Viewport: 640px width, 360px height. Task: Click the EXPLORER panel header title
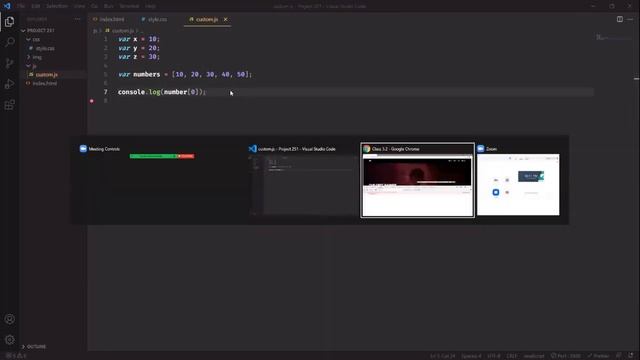(37, 19)
